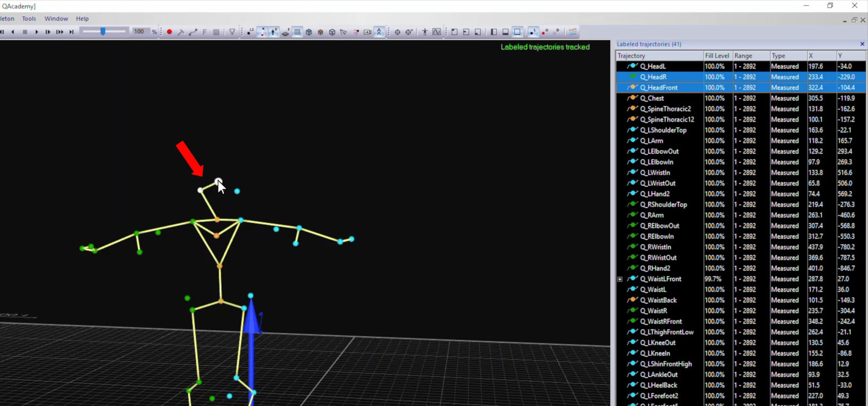
Task: Click the play forward button
Action: point(37,32)
